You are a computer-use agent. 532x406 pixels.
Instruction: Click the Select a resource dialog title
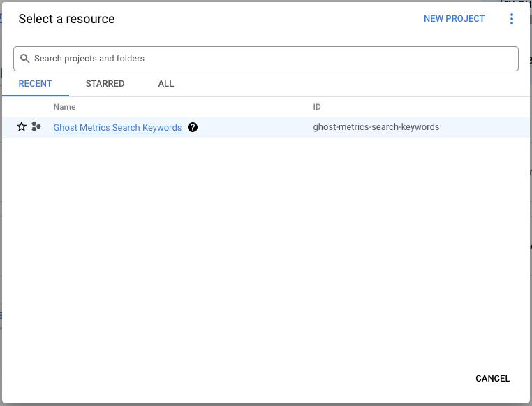[x=67, y=19]
